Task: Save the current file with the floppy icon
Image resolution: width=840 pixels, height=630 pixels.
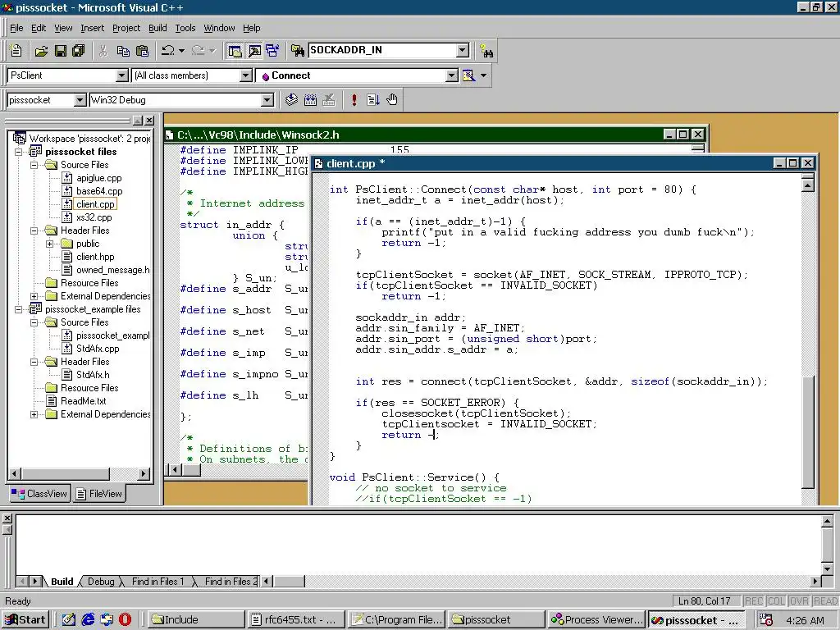Action: [60, 50]
